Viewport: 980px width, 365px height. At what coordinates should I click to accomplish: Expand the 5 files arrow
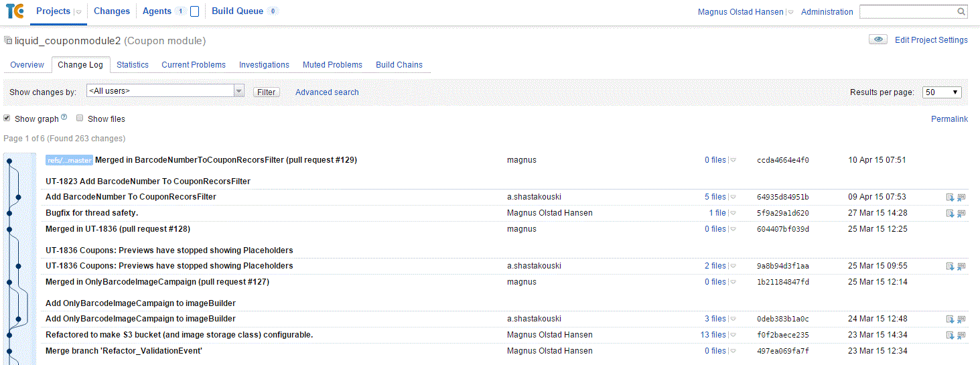733,197
